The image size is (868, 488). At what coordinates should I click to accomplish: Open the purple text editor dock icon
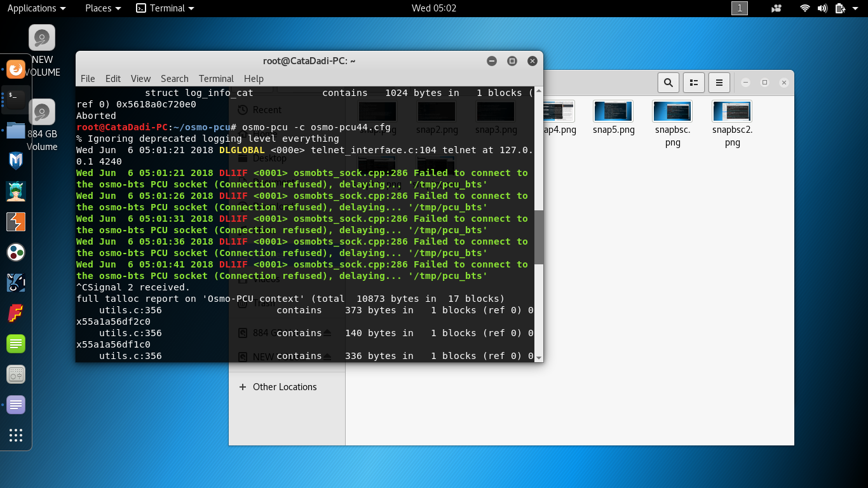point(16,405)
